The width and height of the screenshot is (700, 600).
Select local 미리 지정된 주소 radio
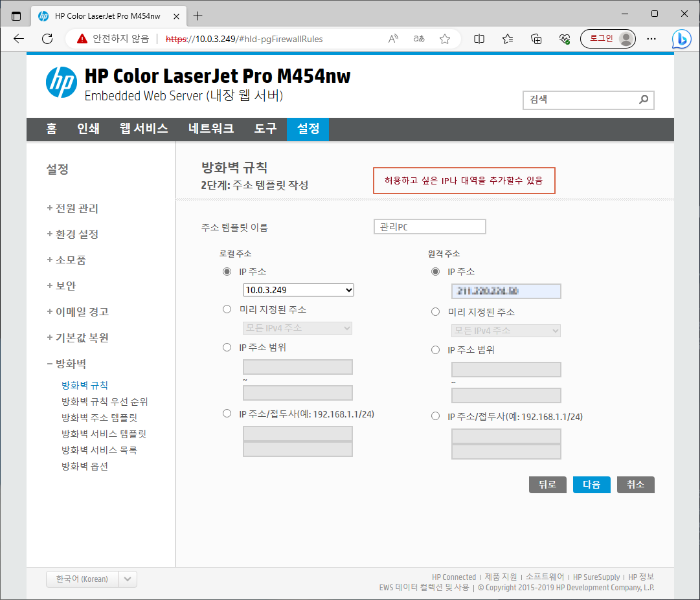[227, 309]
